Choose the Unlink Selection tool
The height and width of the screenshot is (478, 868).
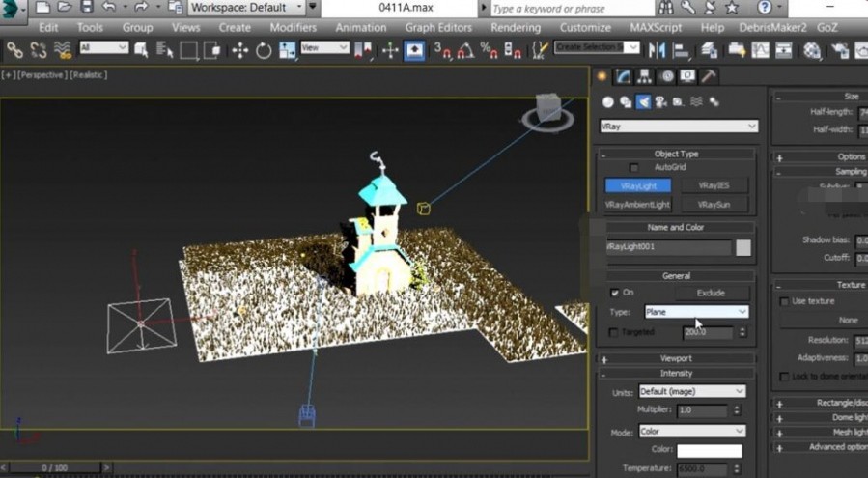(39, 50)
